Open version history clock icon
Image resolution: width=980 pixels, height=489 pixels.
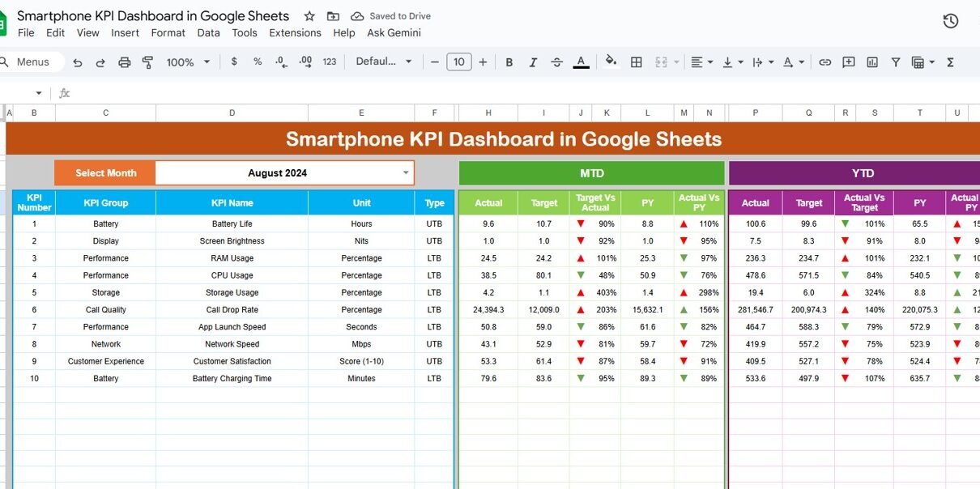(x=951, y=21)
